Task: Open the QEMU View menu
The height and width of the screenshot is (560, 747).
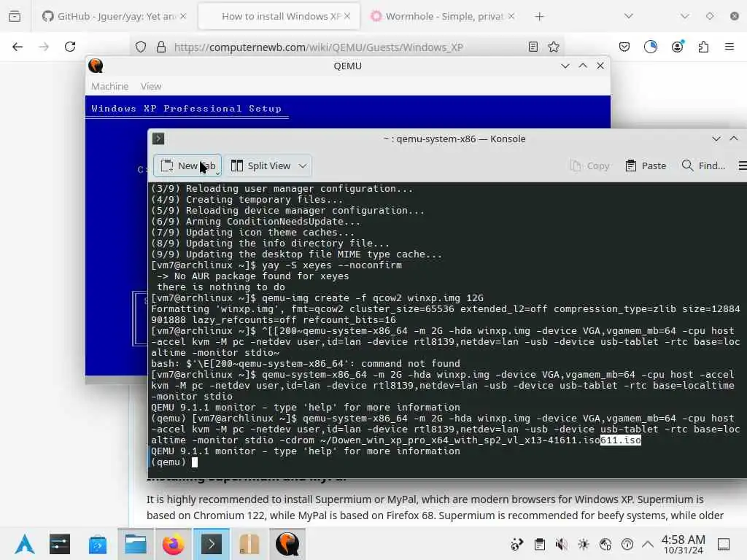Action: pos(151,86)
